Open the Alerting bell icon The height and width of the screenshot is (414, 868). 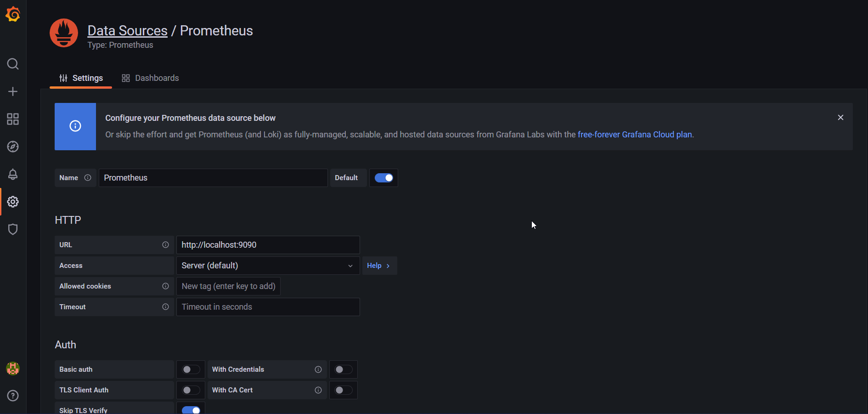tap(13, 174)
